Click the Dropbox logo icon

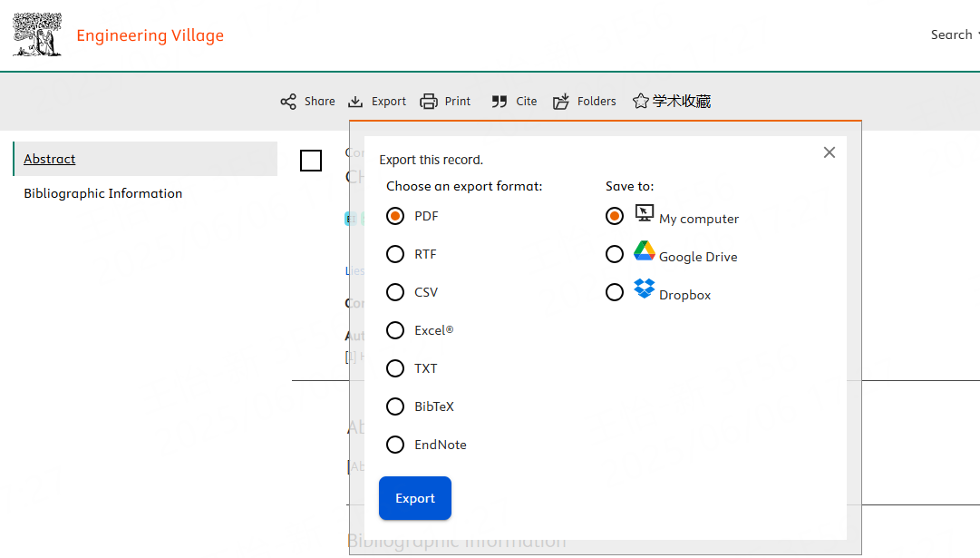pos(645,289)
